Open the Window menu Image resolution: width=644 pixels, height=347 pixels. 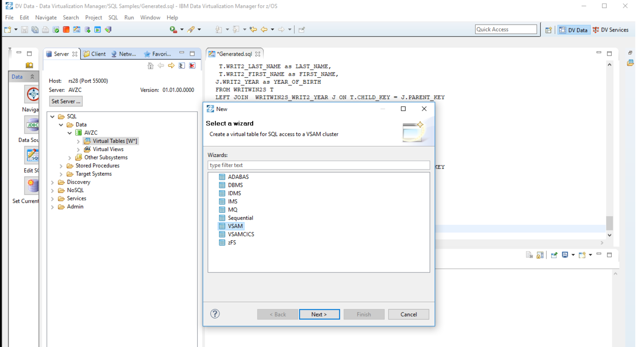pyautogui.click(x=150, y=17)
